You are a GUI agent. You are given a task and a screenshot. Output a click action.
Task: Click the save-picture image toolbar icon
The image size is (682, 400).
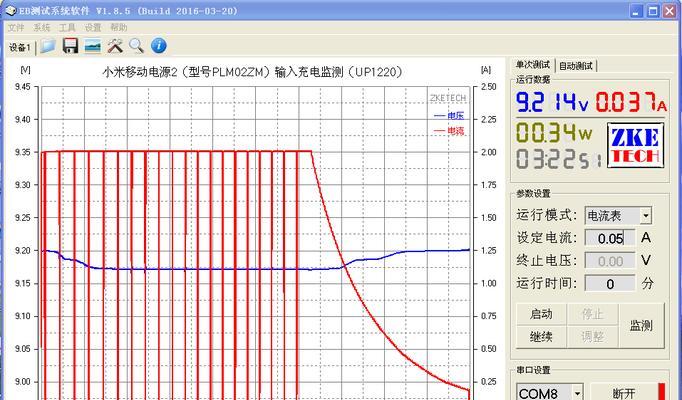tap(93, 46)
